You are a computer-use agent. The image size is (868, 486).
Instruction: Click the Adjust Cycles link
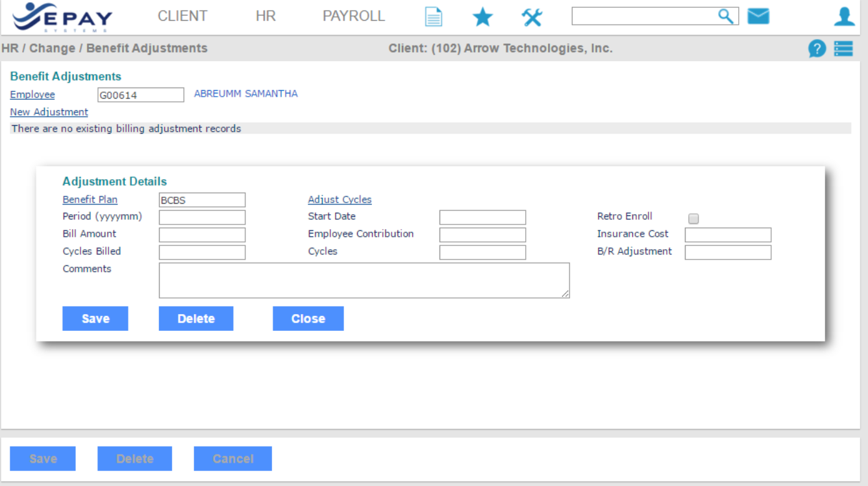[x=340, y=199]
